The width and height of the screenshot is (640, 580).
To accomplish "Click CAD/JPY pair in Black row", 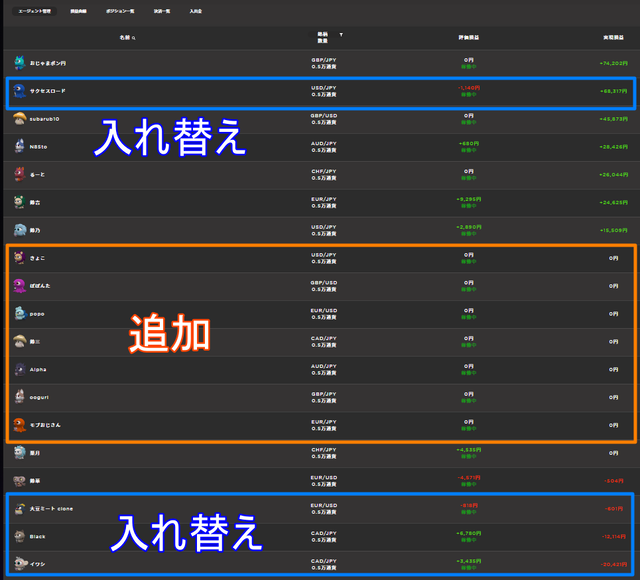I will pos(324,533).
